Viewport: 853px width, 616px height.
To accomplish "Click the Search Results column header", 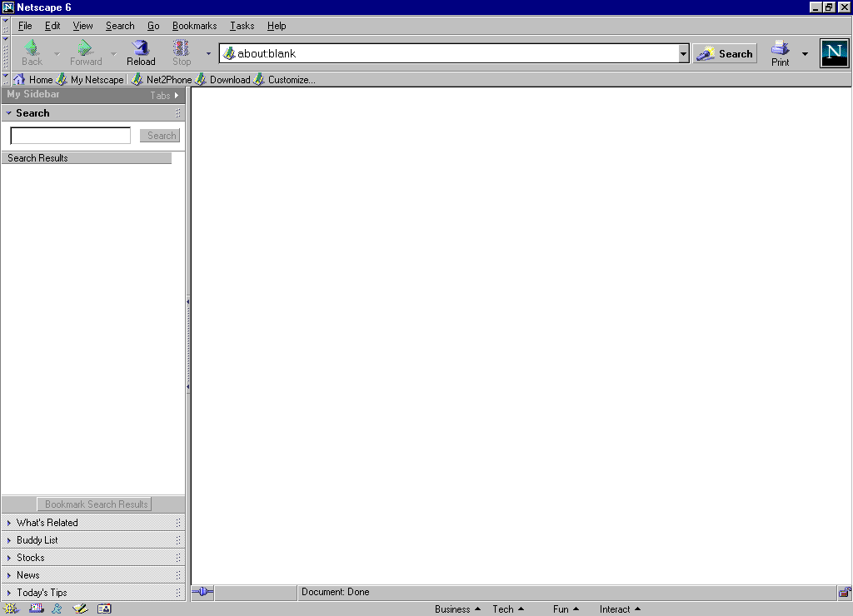I will tap(87, 158).
